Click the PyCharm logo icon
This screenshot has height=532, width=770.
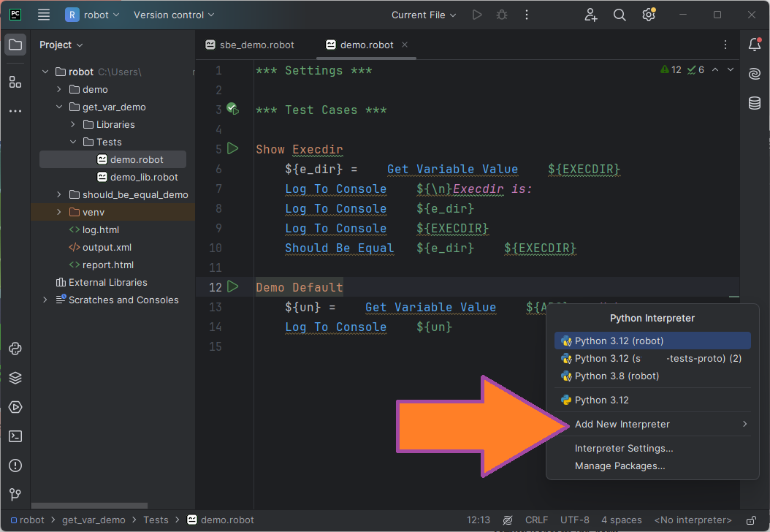pos(15,14)
